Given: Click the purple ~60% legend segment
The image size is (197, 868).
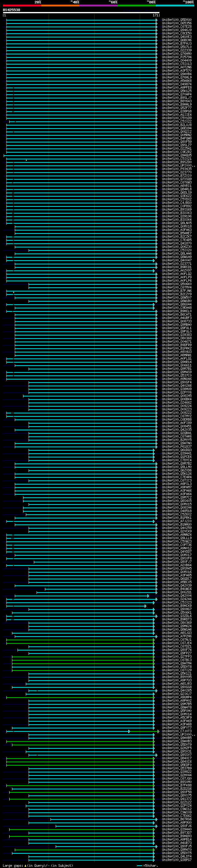Looking at the screenshot, I should (x=98, y=6).
